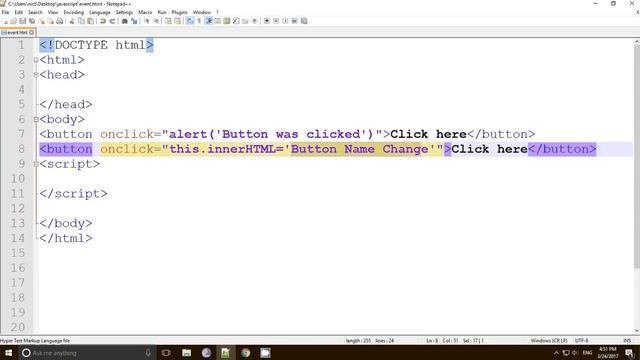Click the Windows Start button
Screen dimensions: 640x360
tap(8, 353)
